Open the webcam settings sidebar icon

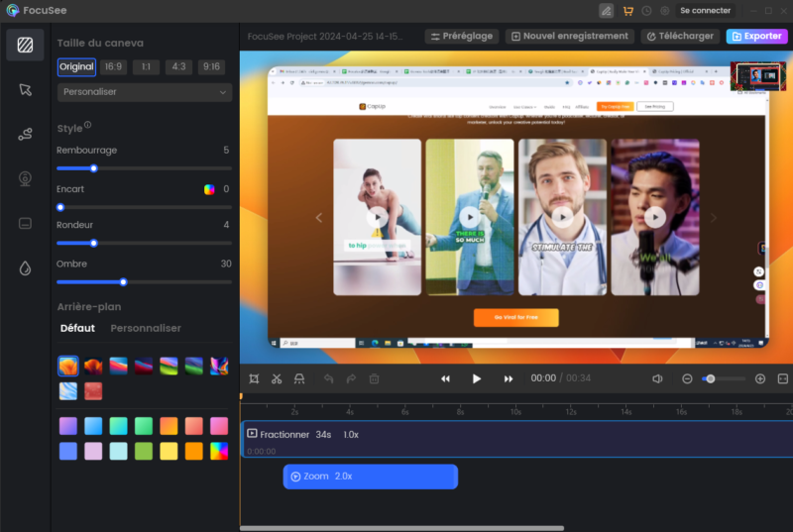pyautogui.click(x=25, y=179)
